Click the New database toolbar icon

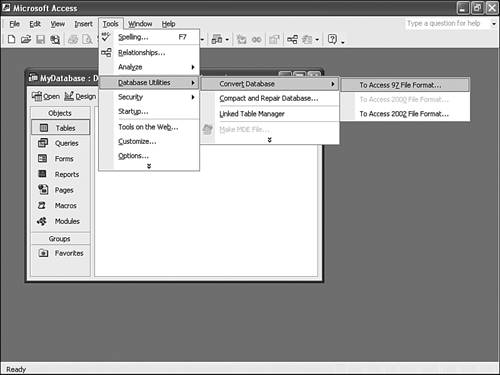click(x=11, y=40)
